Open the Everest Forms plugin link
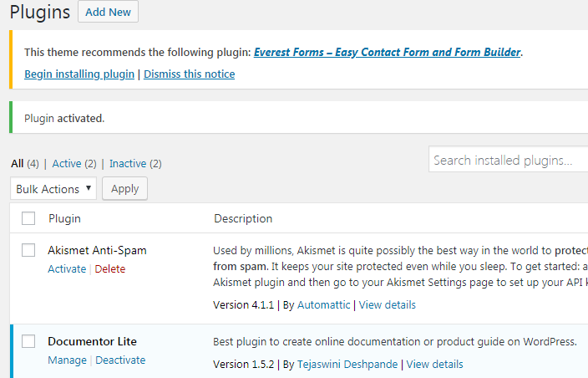 click(387, 52)
